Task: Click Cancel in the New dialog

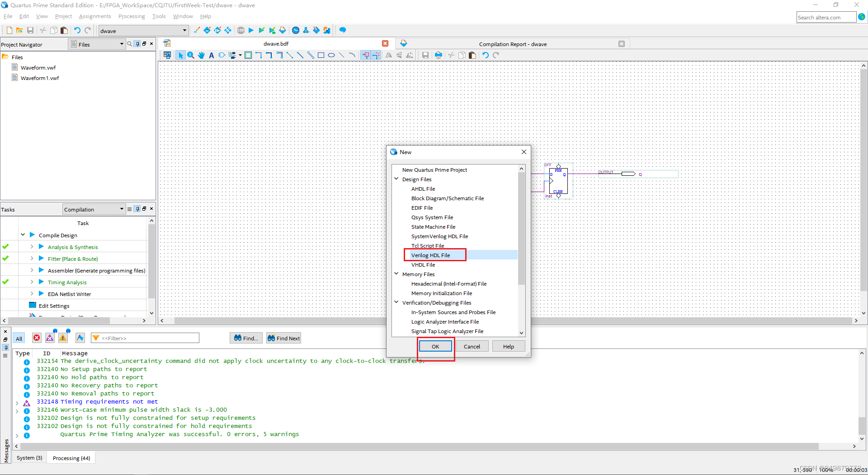Action: pyautogui.click(x=472, y=347)
